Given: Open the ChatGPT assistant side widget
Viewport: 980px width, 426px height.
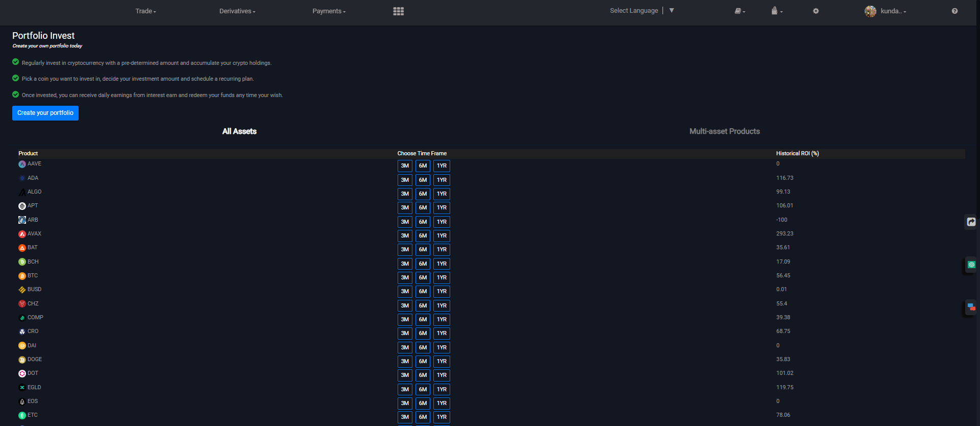Looking at the screenshot, I should pos(971,265).
